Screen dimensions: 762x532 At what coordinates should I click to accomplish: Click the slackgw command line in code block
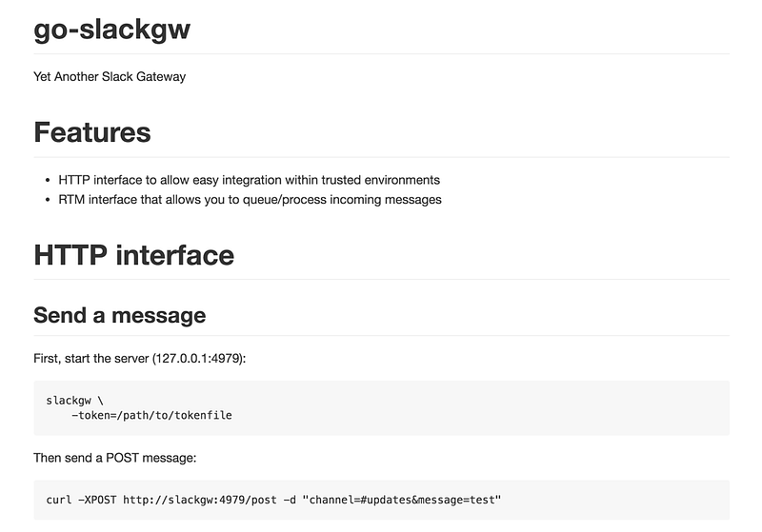[75, 401]
